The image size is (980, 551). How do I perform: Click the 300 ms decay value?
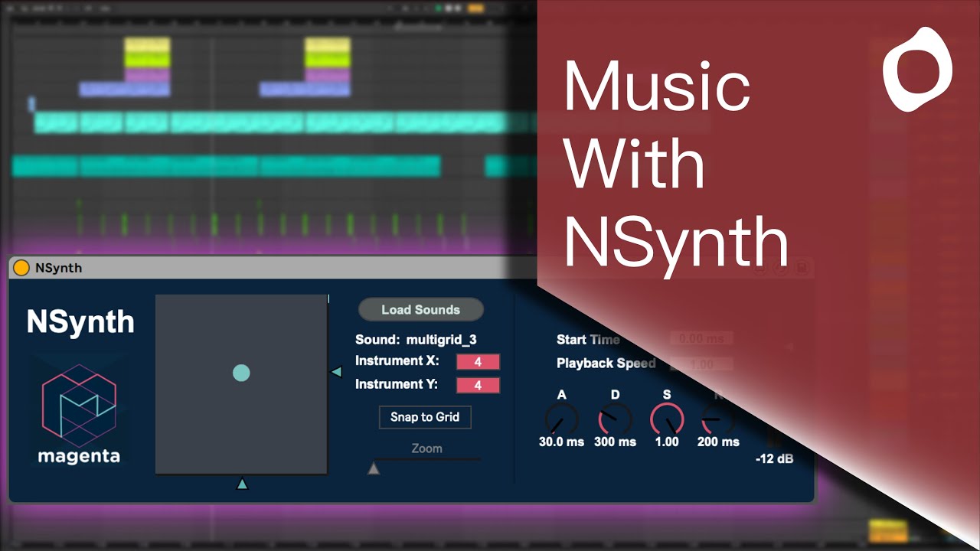(x=615, y=442)
